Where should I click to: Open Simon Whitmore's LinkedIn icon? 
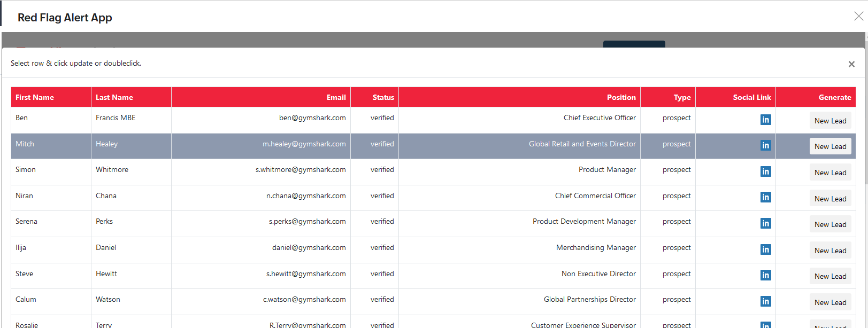click(x=765, y=171)
